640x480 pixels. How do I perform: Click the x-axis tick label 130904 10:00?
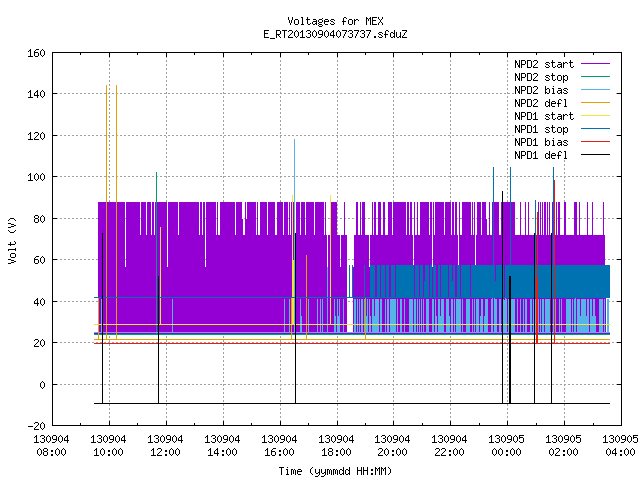point(108,446)
